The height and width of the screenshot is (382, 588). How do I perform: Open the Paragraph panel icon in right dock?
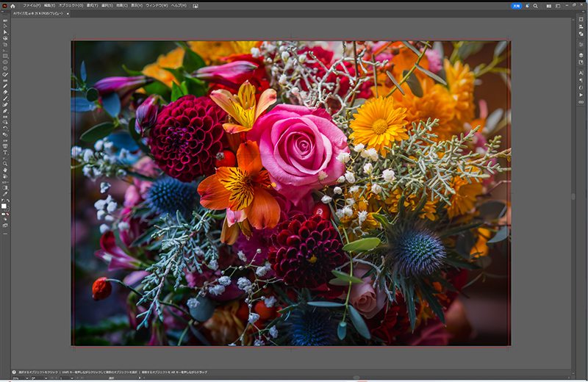click(x=581, y=80)
